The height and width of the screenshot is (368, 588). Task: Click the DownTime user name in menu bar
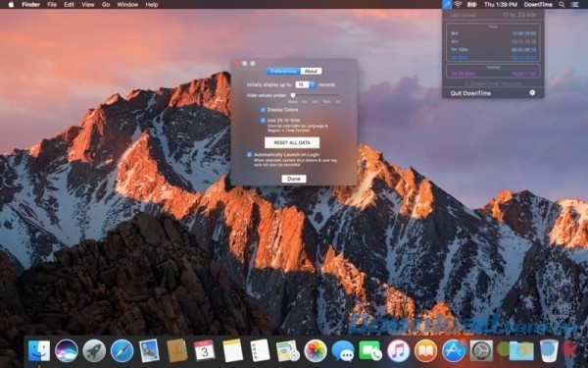point(538,5)
